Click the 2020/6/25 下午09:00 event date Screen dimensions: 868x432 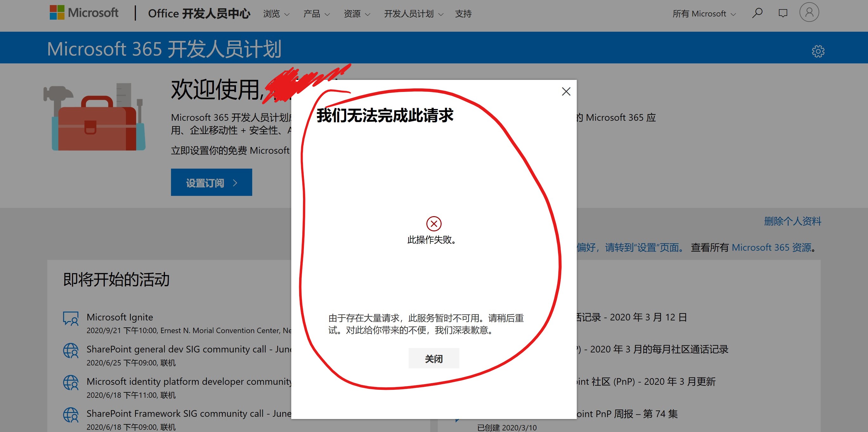coord(131,363)
